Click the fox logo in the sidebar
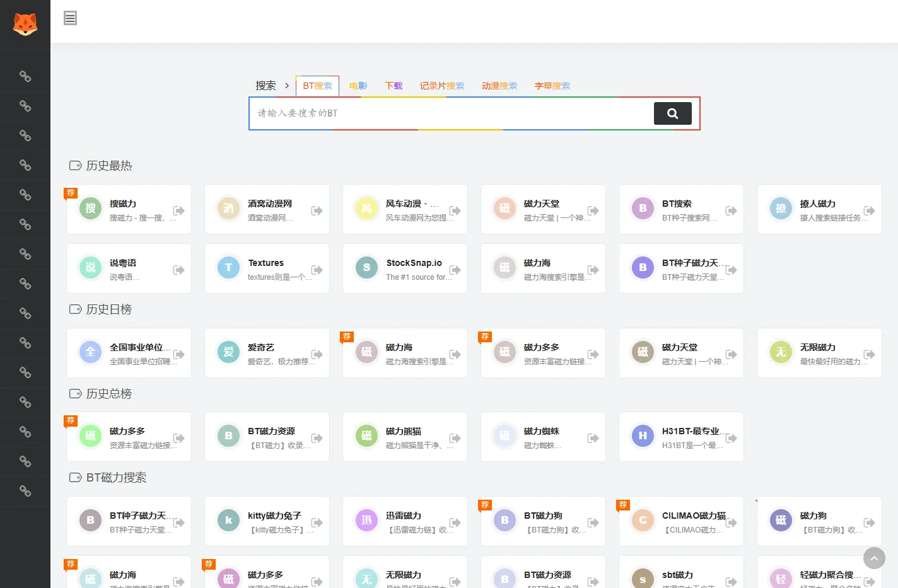This screenshot has height=588, width=898. (x=25, y=24)
